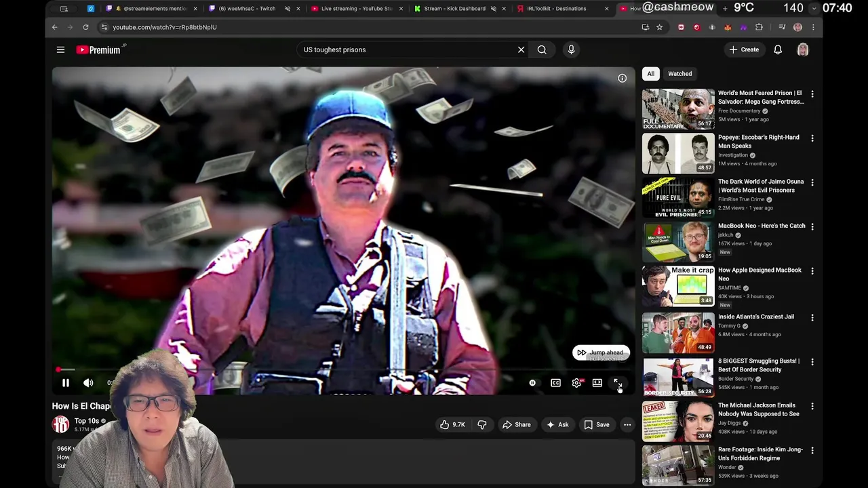The height and width of the screenshot is (488, 868).
Task: Open options for 8 BIGGEST Smuggling Busts video
Action: [x=812, y=362]
